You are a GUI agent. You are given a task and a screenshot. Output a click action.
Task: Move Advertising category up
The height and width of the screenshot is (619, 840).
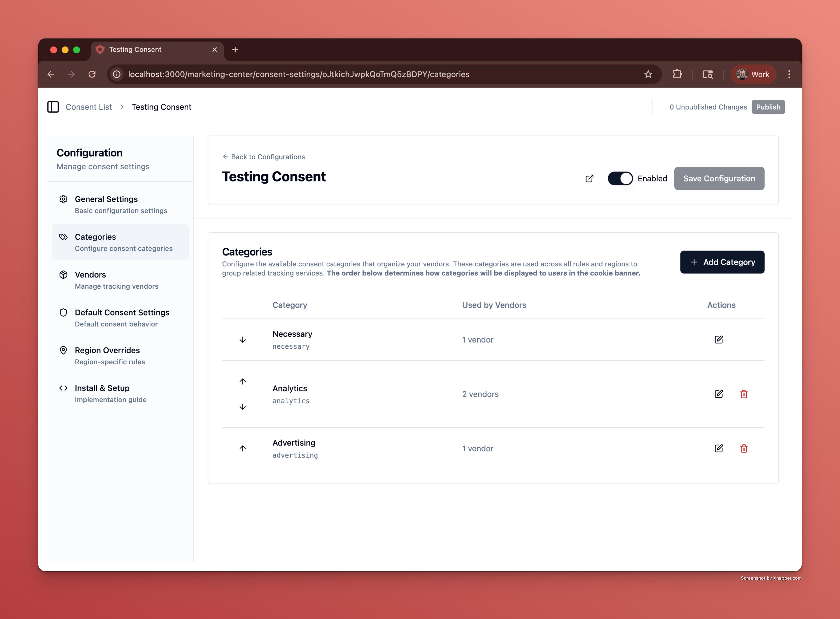(x=243, y=448)
